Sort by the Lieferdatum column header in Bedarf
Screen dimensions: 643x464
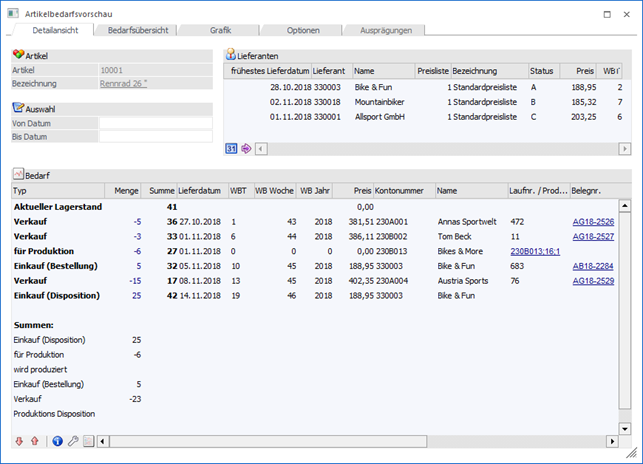pos(201,190)
